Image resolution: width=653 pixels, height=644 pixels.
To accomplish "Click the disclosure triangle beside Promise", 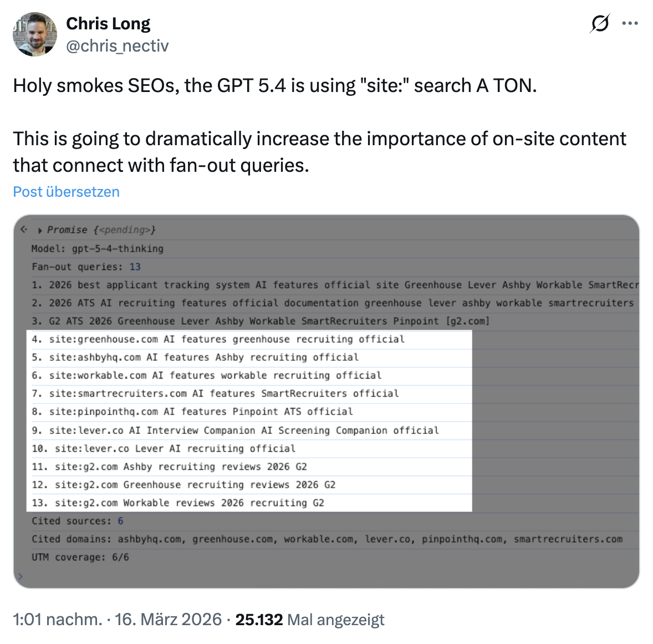I will (x=39, y=229).
